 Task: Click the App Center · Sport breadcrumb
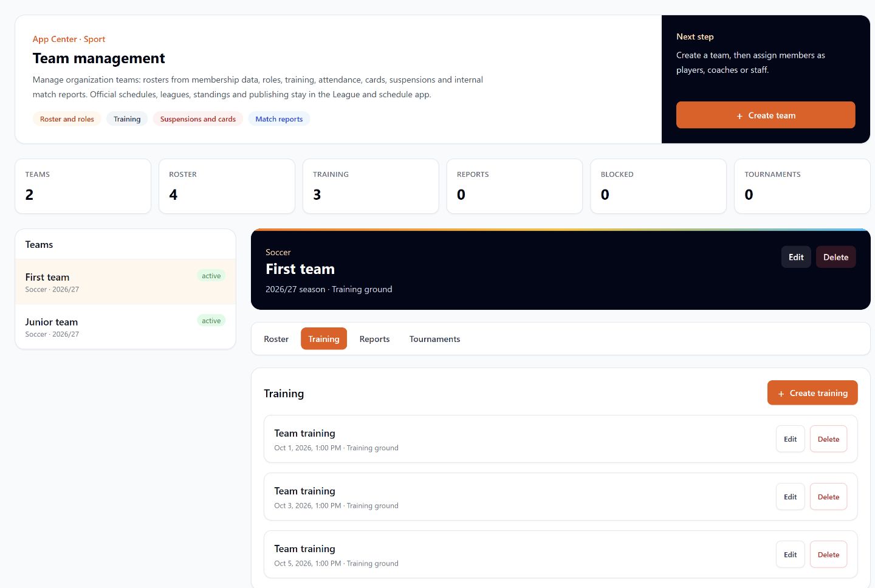click(69, 39)
